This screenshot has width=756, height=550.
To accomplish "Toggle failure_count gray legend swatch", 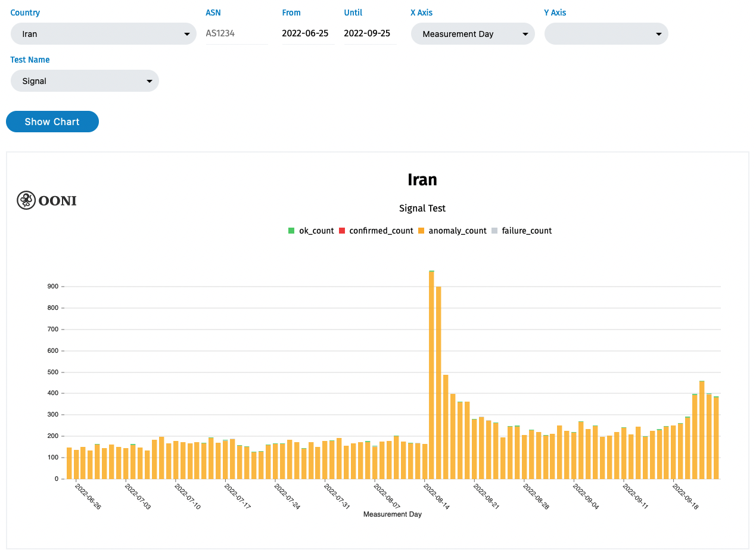I will click(x=494, y=231).
